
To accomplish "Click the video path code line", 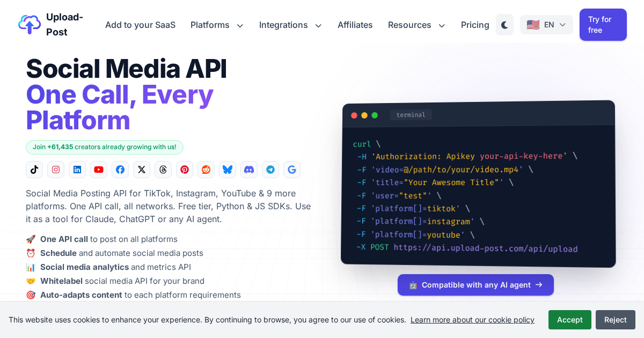I will (x=445, y=170).
